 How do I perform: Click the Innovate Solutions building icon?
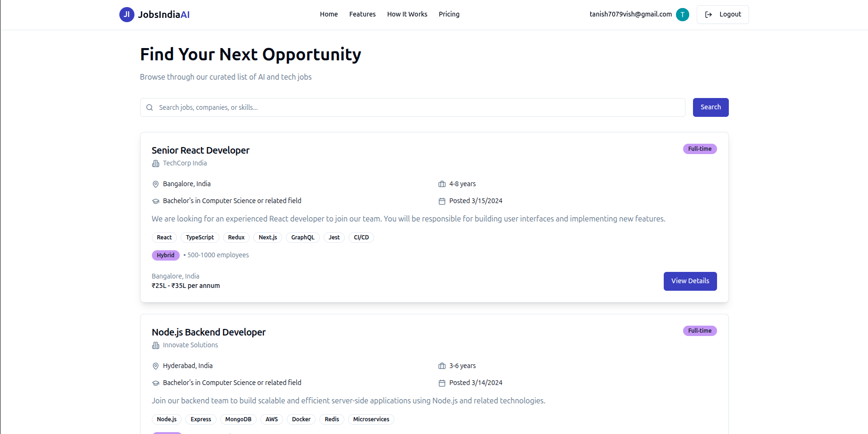[x=156, y=345]
